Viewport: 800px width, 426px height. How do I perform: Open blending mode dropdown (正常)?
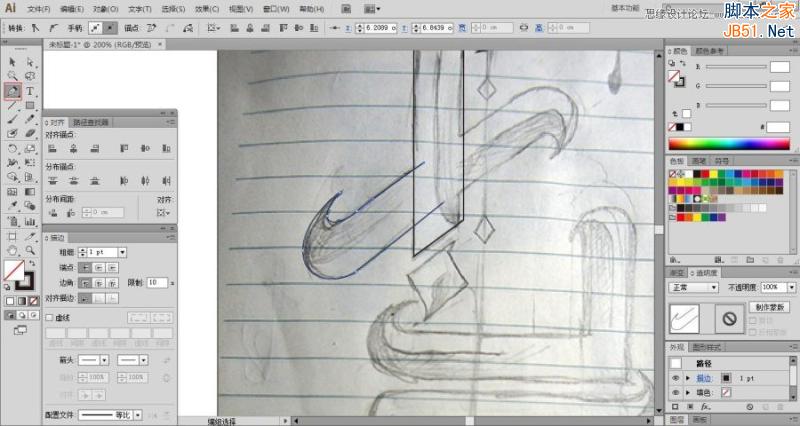tap(694, 288)
